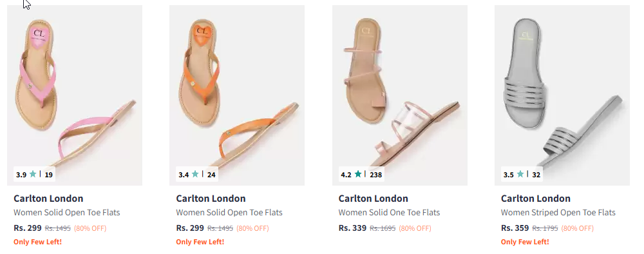This screenshot has width=644, height=254.
Task: Select the 32 reviews count badge
Action: point(536,175)
